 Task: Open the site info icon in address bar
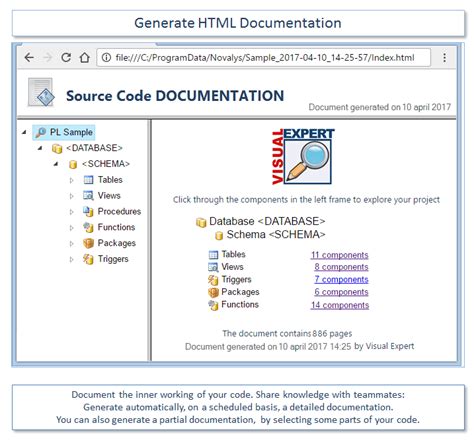[x=106, y=58]
